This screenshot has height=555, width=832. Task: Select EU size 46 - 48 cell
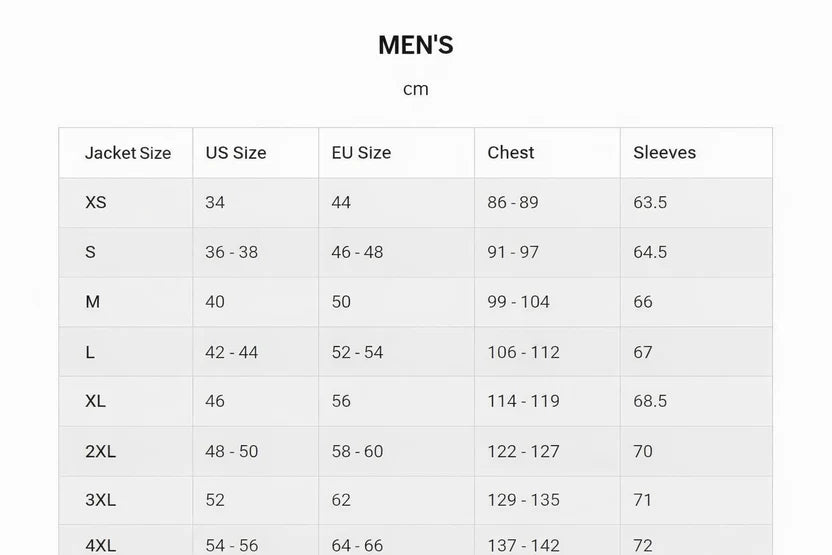click(357, 252)
